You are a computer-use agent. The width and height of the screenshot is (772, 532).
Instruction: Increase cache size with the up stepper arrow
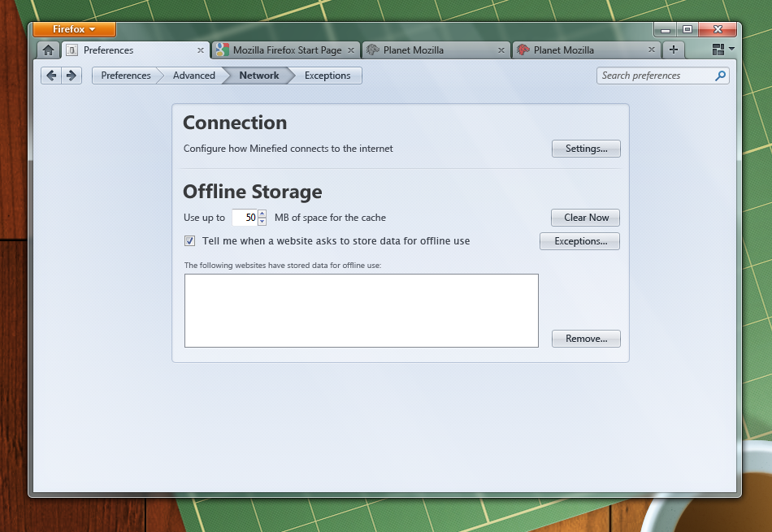click(x=261, y=214)
